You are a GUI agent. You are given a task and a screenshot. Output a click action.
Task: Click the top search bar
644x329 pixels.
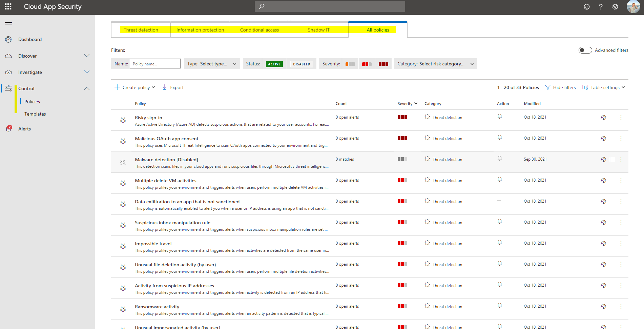coord(330,6)
